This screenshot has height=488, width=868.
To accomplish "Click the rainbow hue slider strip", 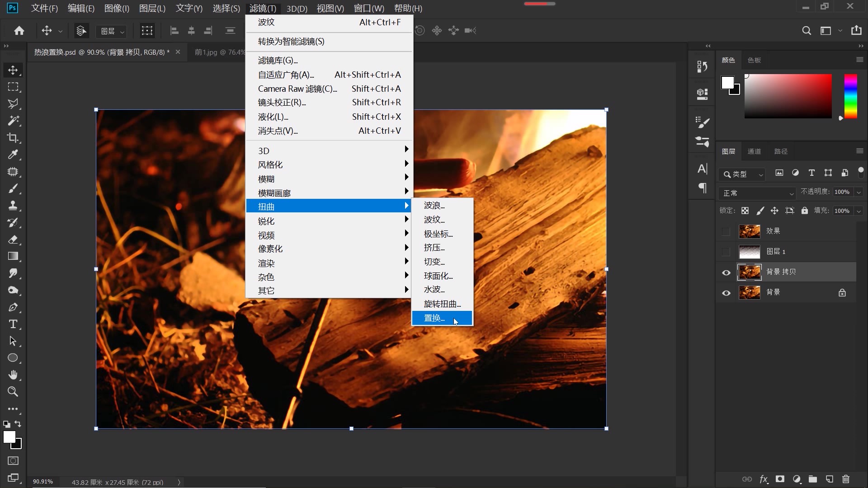I will click(850, 96).
